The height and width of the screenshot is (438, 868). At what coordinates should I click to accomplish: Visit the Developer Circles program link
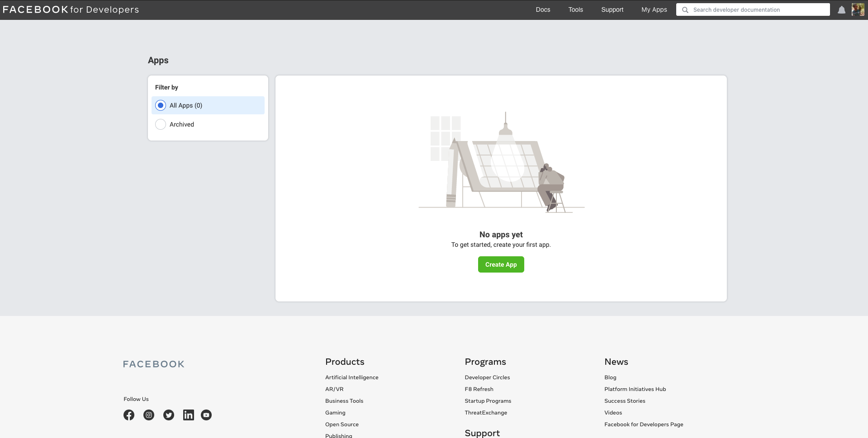tap(487, 377)
